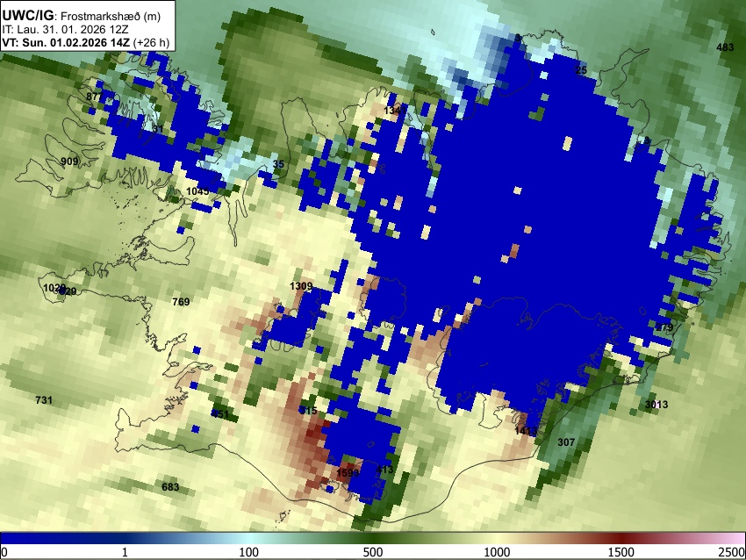Click the map value 307
746x560 pixels.
point(566,442)
